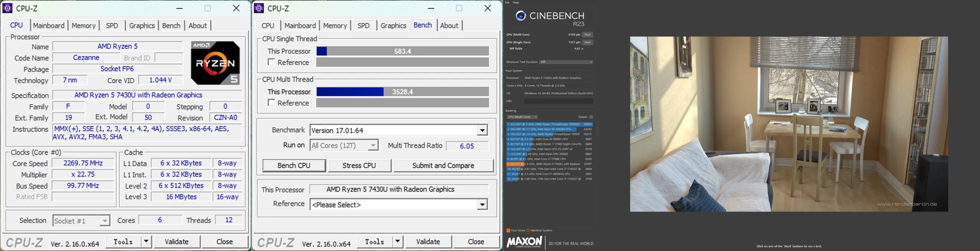Viewport: 980px width, 251px height.
Task: Open SPD tab in the CPU-tab CPU-Z window
Action: [x=112, y=26]
